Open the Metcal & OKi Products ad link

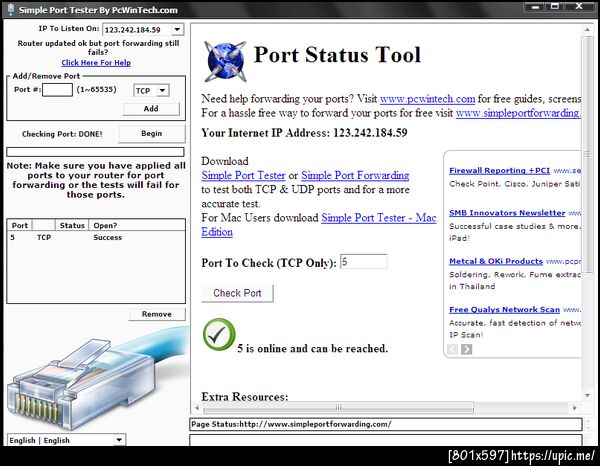click(x=496, y=261)
